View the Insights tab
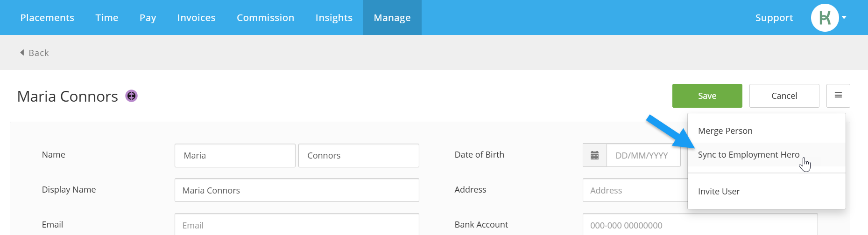Viewport: 868px width, 235px height. (334, 18)
